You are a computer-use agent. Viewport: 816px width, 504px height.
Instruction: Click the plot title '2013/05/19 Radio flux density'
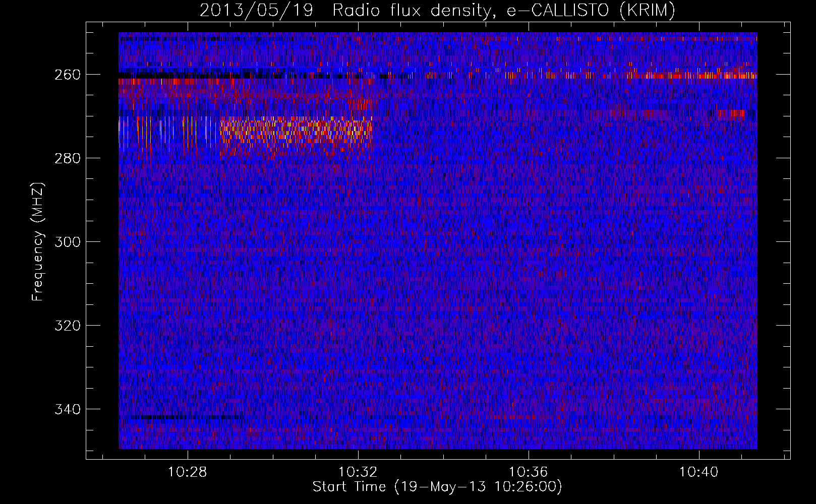click(437, 10)
